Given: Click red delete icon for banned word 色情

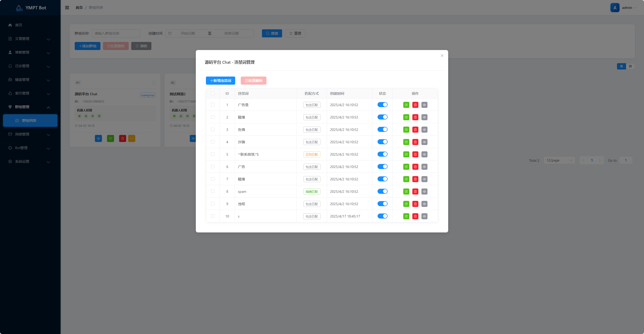Looking at the screenshot, I should tap(415, 130).
